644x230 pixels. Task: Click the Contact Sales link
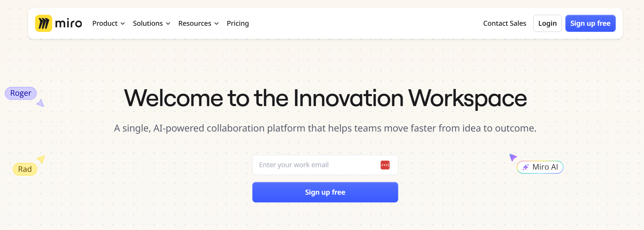coord(504,23)
